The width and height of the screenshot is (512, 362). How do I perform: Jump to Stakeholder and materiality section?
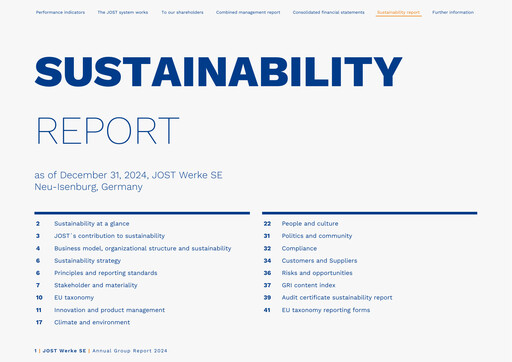[x=96, y=285]
